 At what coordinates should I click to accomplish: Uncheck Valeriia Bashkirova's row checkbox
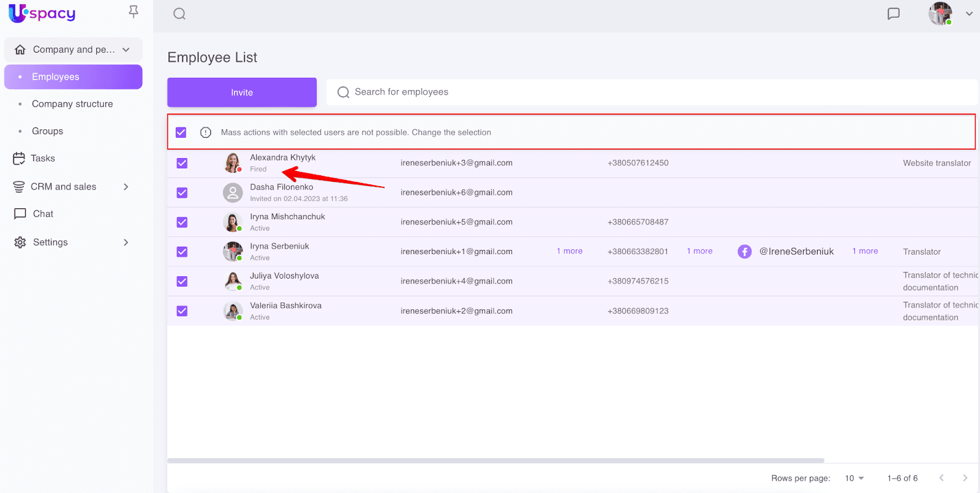coord(182,311)
